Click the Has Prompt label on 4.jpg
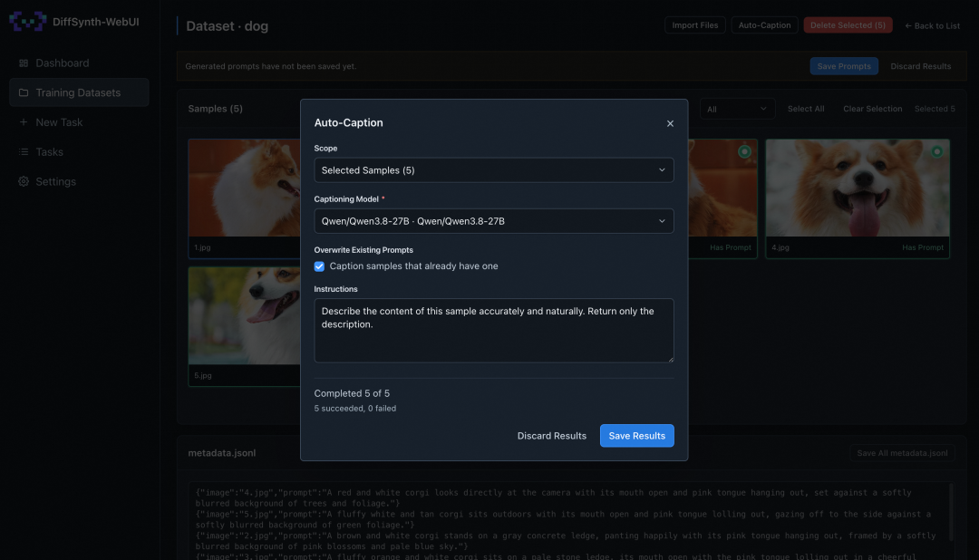The height and width of the screenshot is (560, 979). [x=922, y=248]
